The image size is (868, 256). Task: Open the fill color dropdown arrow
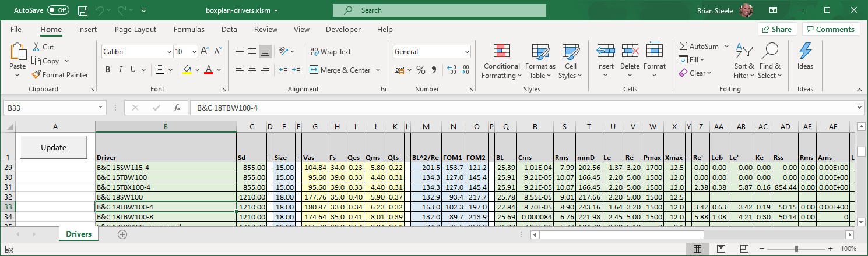tap(196, 70)
